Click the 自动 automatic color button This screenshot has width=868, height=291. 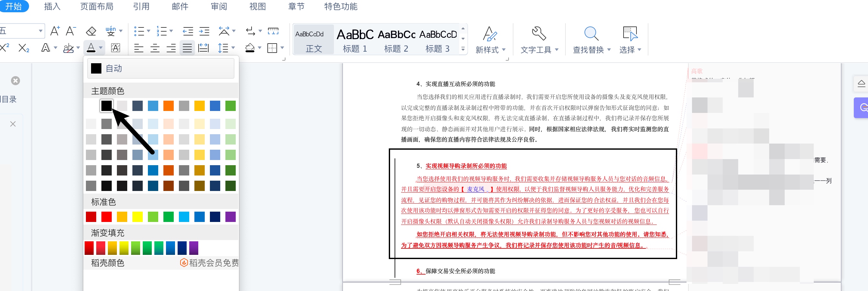[x=161, y=68]
